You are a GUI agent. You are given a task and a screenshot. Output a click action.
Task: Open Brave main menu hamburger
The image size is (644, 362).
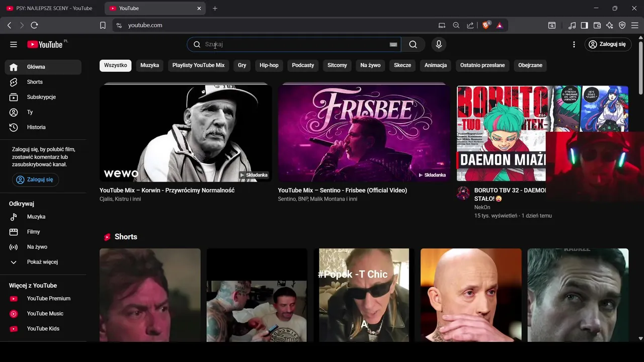pyautogui.click(x=635, y=25)
